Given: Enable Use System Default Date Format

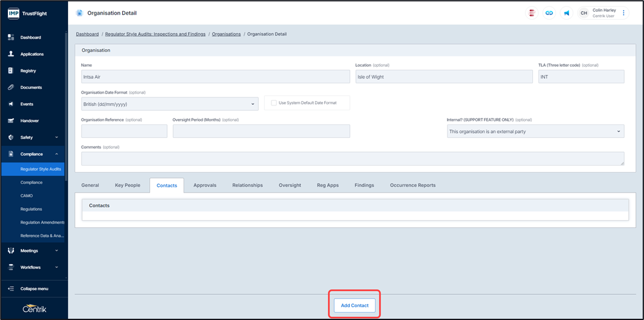Looking at the screenshot, I should click(274, 103).
